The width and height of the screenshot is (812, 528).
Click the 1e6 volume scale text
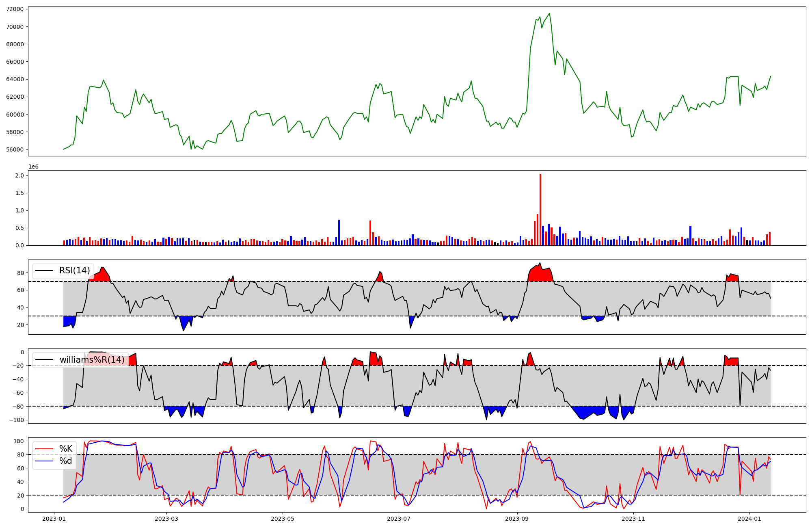pos(33,167)
